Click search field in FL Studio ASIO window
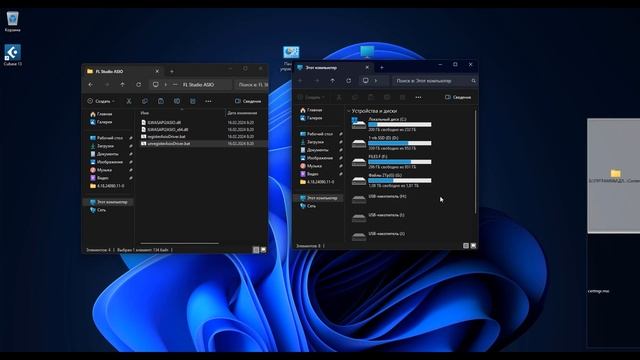Viewport: 640px width, 360px height. (252, 84)
